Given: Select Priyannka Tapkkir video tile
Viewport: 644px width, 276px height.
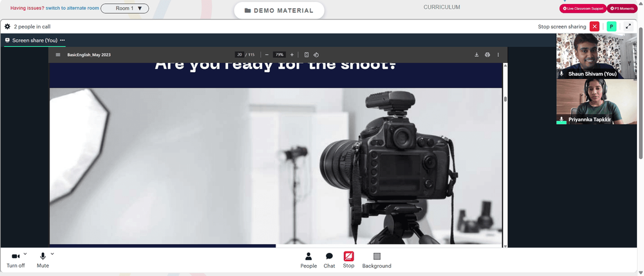Looking at the screenshot, I should (x=596, y=102).
